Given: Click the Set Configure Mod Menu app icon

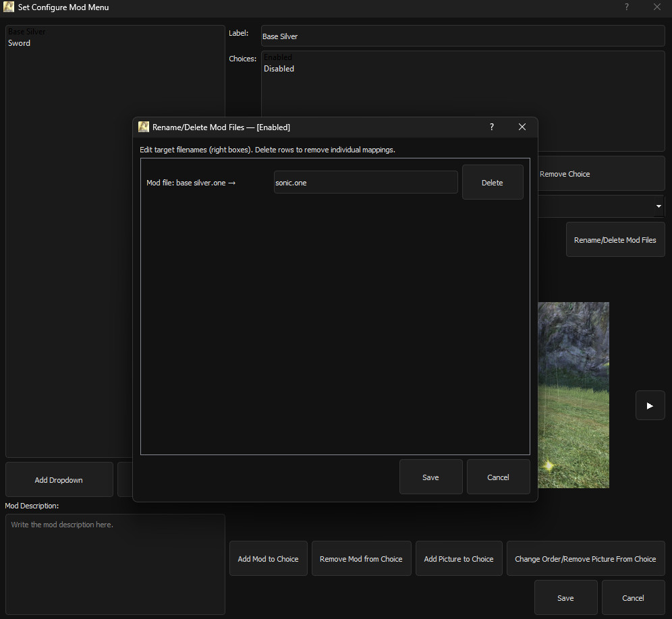Looking at the screenshot, I should pos(9,7).
